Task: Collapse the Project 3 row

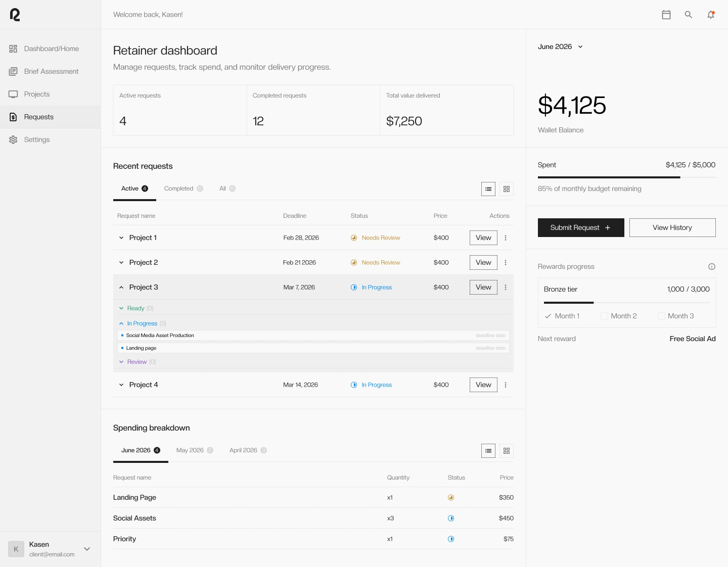Action: 121,288
